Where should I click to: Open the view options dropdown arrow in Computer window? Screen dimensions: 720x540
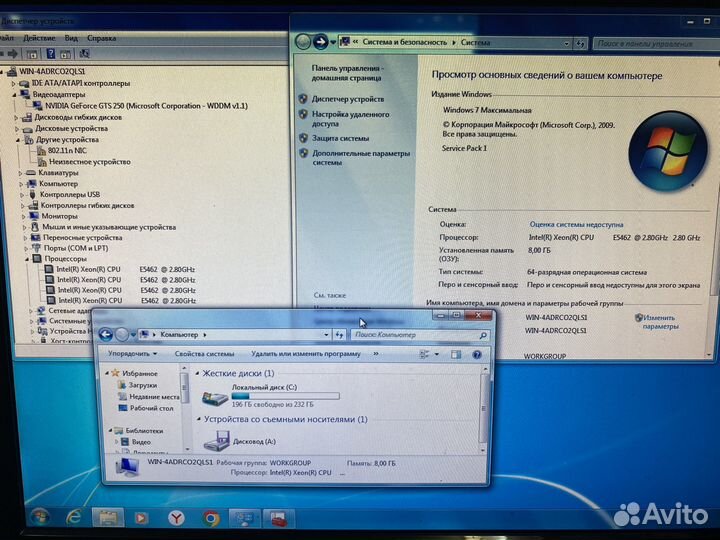point(436,354)
